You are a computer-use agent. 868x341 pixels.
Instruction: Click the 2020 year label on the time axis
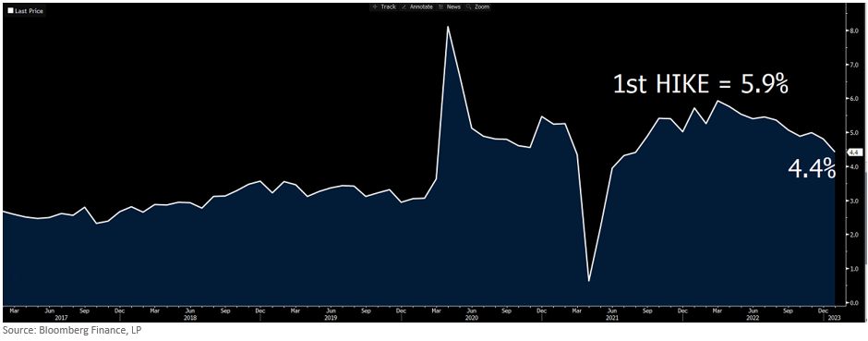point(471,318)
